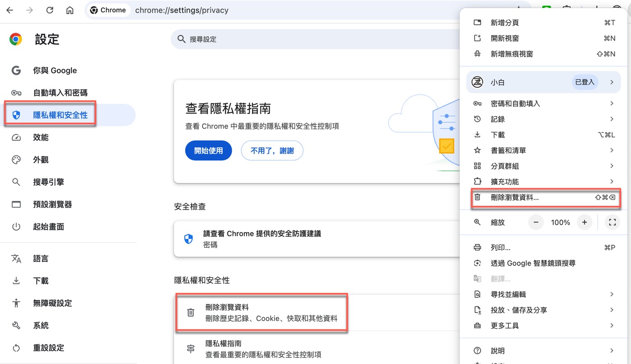This screenshot has width=631, height=364.
Task: Open 下載 settings in the sidebar
Action: 68,281
